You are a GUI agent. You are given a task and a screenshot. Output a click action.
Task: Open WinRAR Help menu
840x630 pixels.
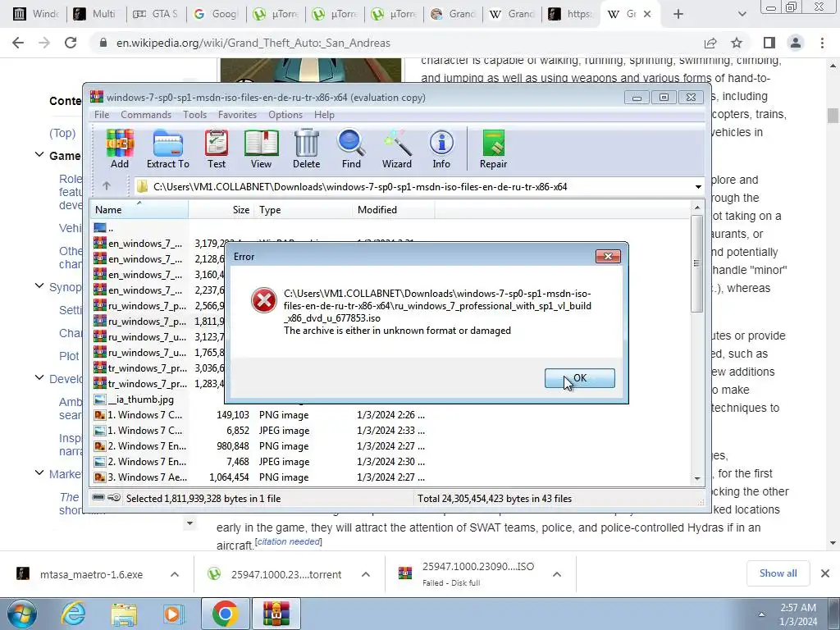[324, 115]
